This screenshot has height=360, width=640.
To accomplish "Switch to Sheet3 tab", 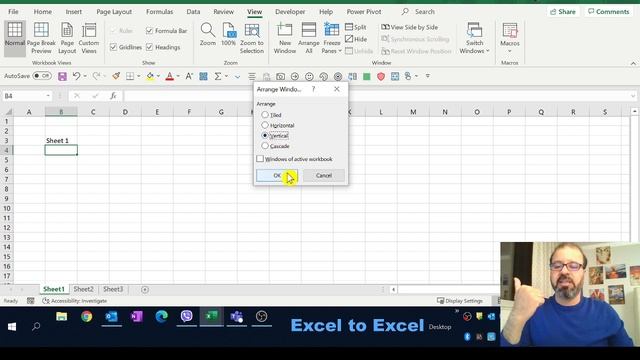I will pos(113,289).
